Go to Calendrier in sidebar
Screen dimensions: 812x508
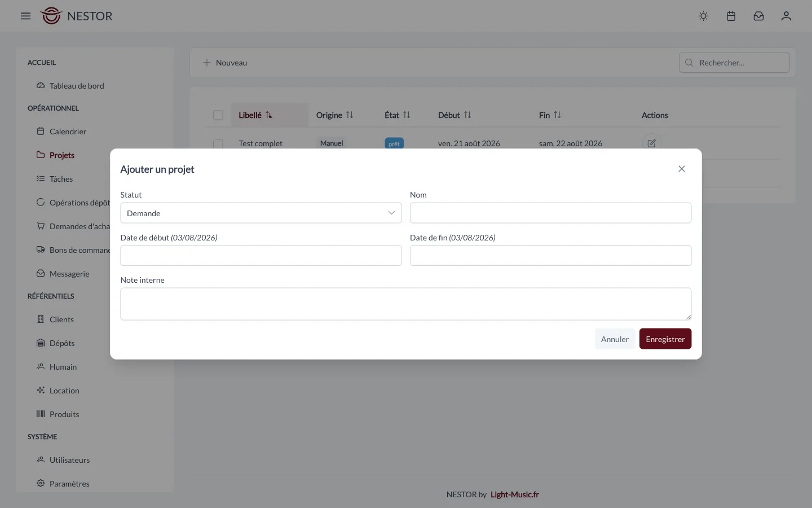coord(61,132)
